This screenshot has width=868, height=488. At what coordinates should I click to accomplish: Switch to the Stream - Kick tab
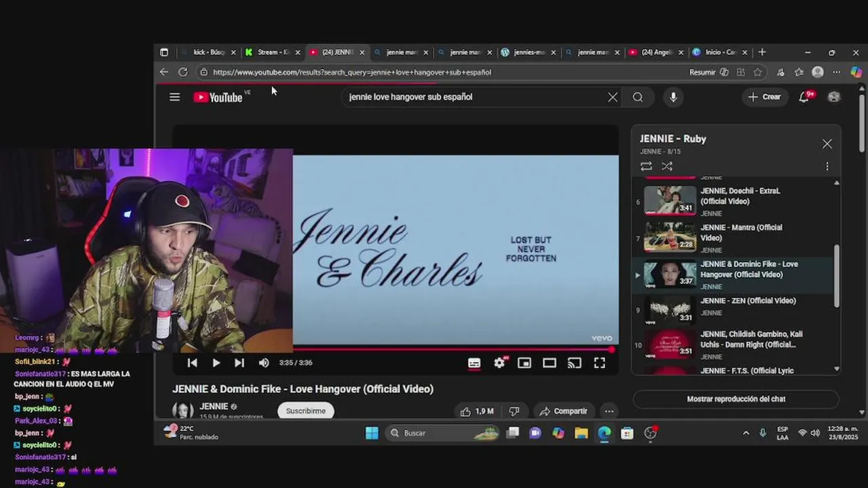click(273, 52)
